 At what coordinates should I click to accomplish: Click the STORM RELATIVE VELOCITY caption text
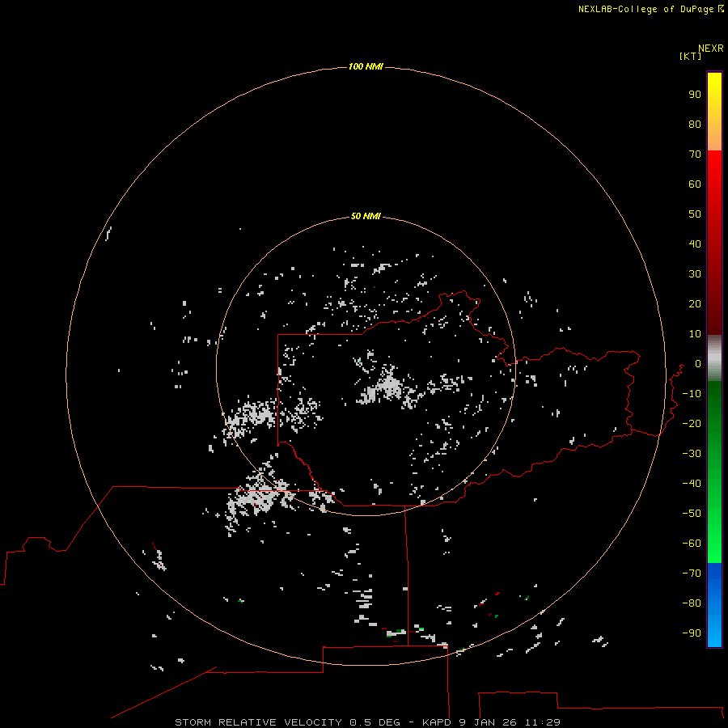[x=258, y=722]
